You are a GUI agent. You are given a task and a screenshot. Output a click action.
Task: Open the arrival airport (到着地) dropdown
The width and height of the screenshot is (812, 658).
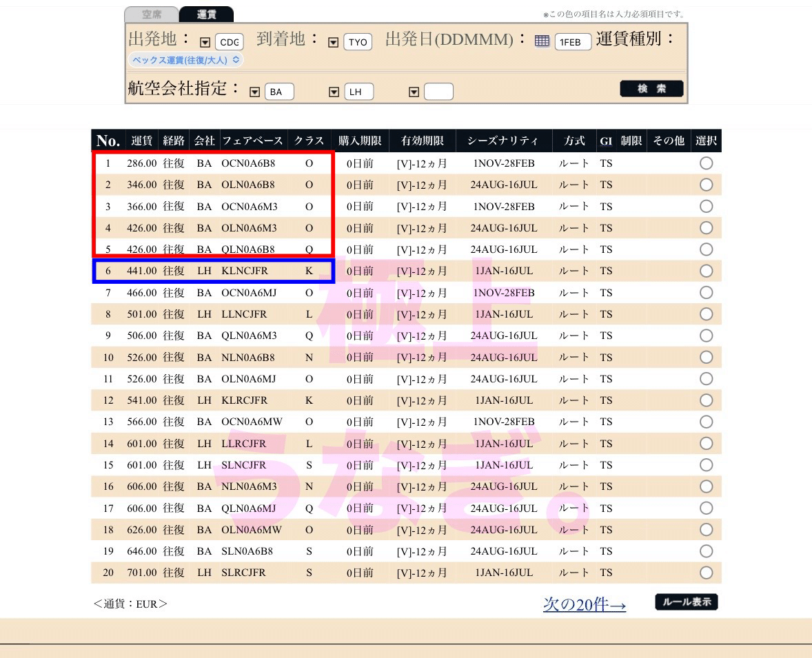pos(332,42)
